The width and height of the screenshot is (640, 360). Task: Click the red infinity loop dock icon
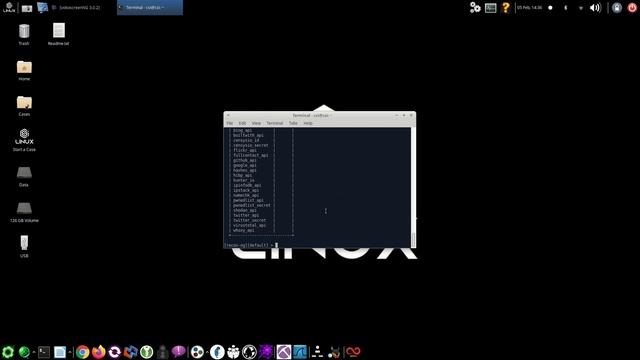point(353,352)
